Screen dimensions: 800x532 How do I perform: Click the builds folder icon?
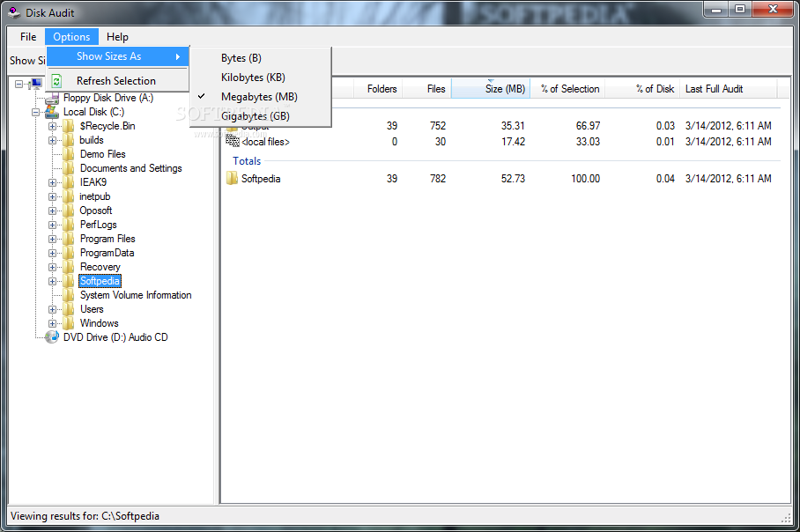[x=69, y=140]
